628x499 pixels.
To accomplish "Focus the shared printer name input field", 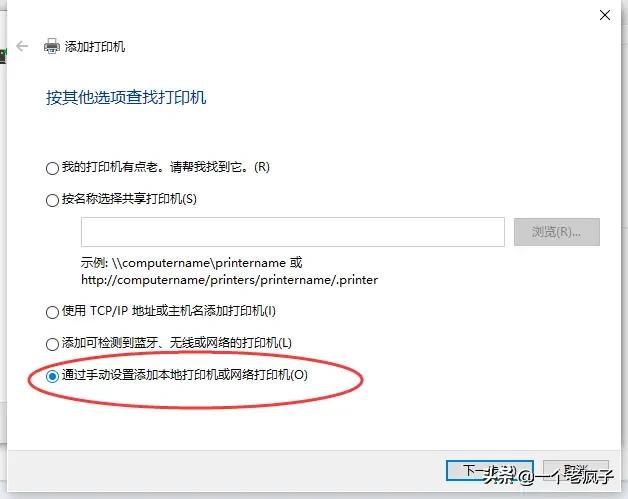I will 293,232.
